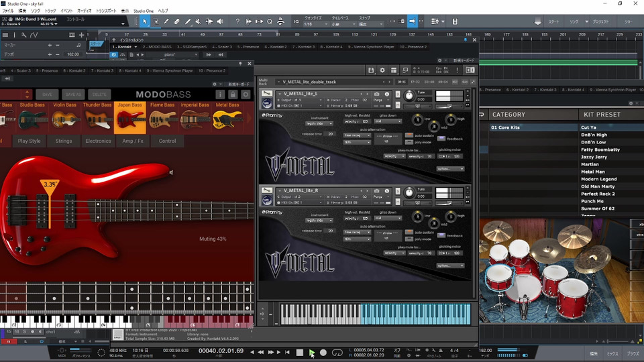Viewport: 644px width, 362px height.
Task: Select Metal Man kit preset
Action: (x=592, y=172)
